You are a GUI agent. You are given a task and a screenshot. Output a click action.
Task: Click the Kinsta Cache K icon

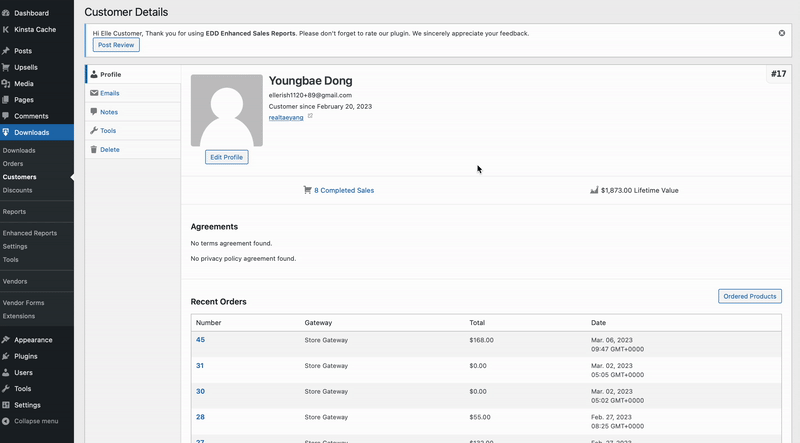coord(6,30)
